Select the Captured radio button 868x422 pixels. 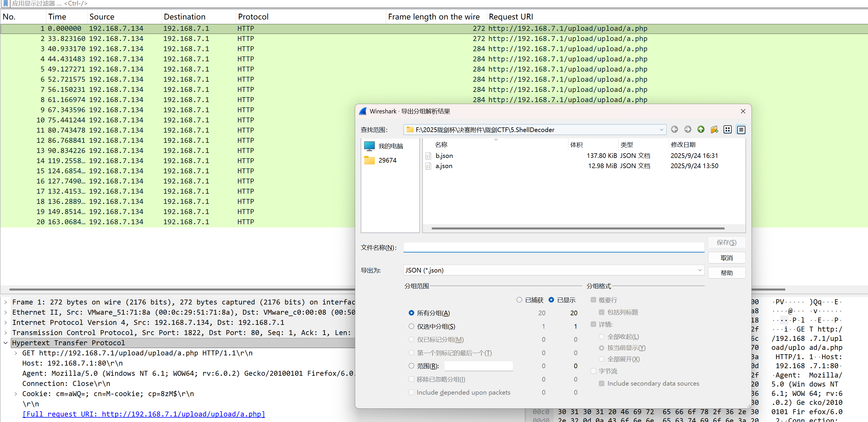[519, 300]
